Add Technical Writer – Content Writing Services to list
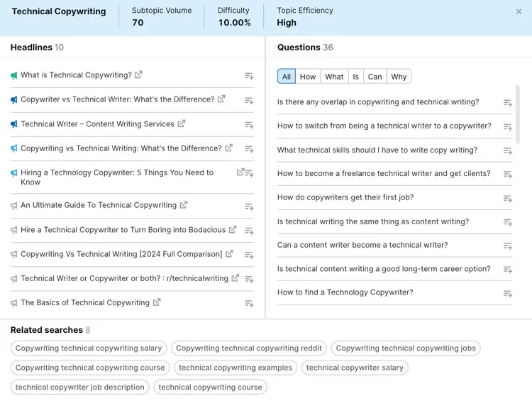Viewport: 532px width, 401px height. pos(249,125)
